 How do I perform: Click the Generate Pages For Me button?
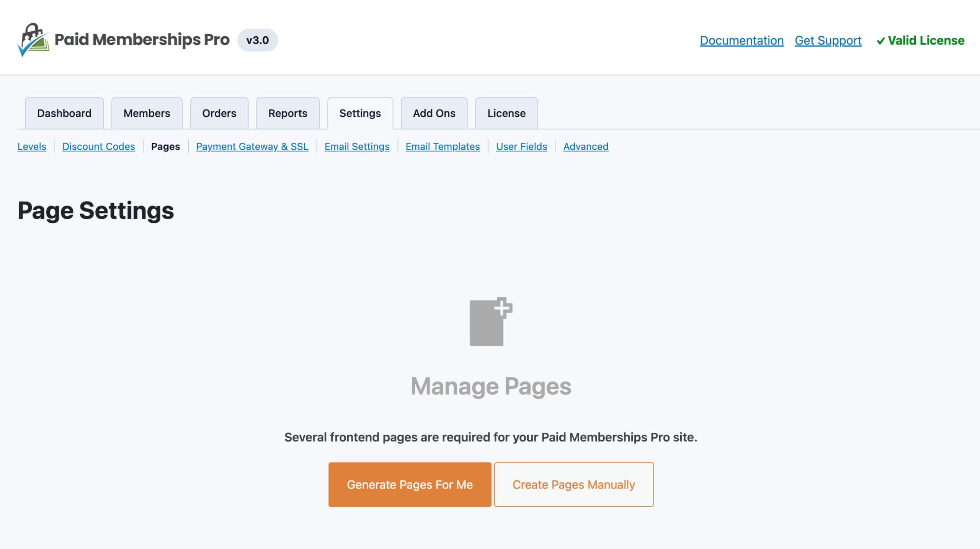[x=409, y=484]
